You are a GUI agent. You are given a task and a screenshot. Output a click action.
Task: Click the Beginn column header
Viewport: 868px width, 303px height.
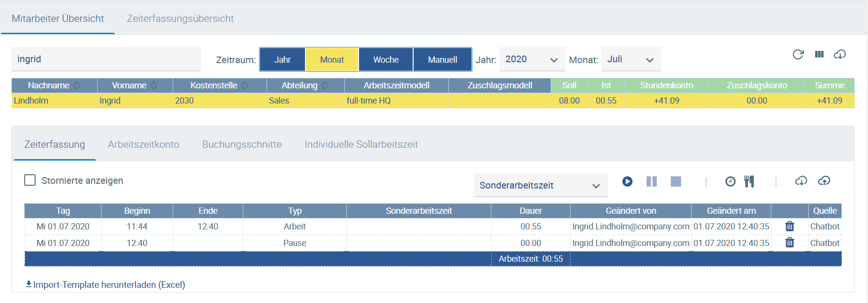137,211
